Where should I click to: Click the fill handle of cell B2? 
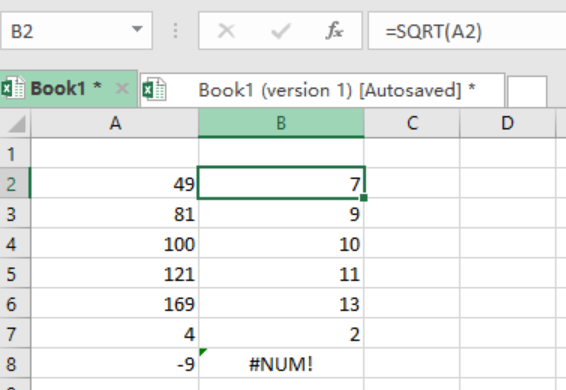click(363, 198)
